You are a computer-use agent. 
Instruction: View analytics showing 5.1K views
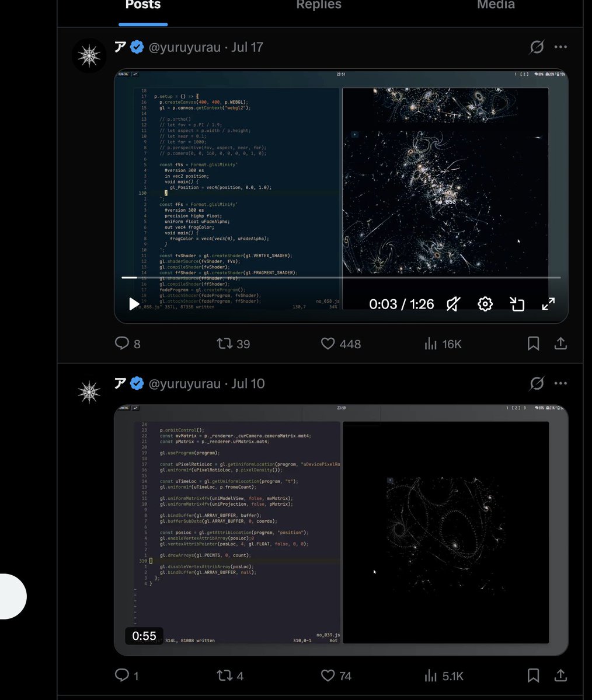point(444,675)
